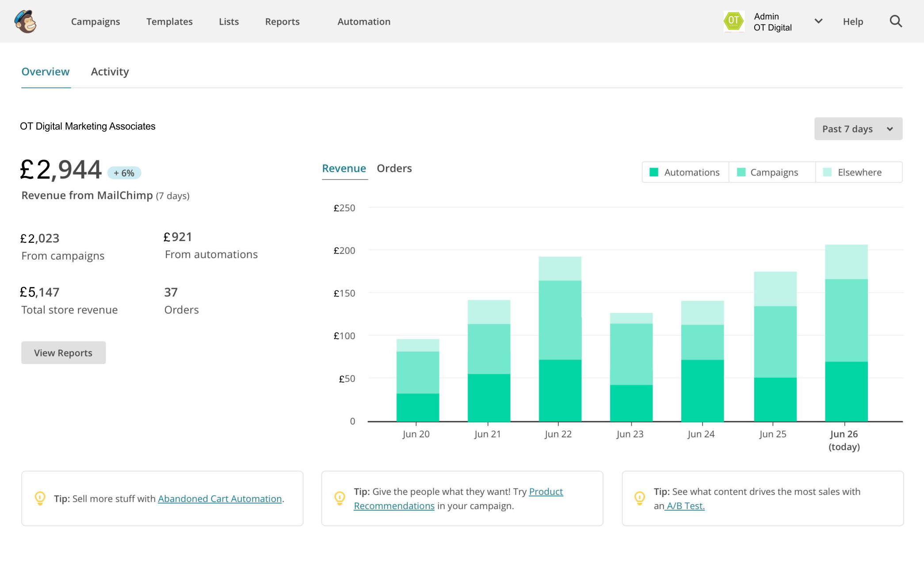Click the Mailchimp monkey logo

(25, 22)
